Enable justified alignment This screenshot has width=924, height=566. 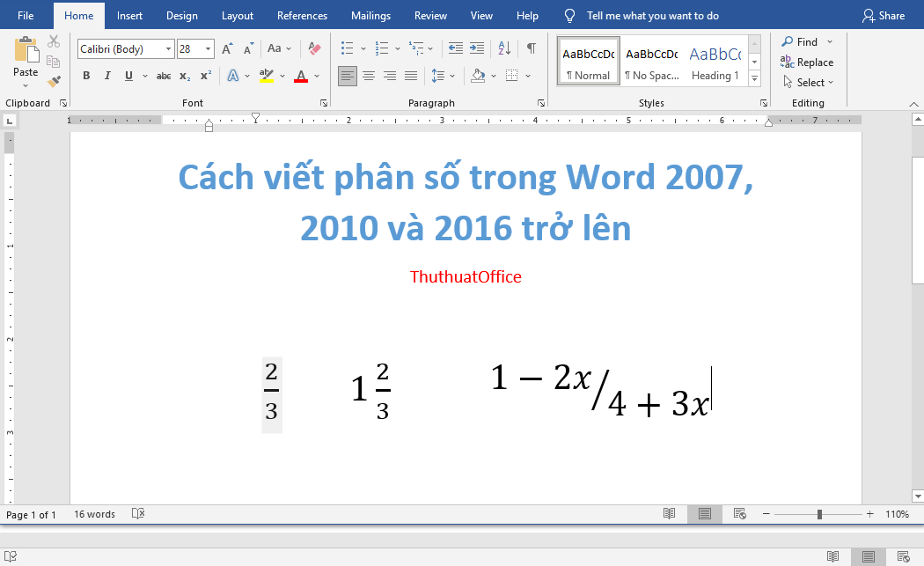coord(410,76)
